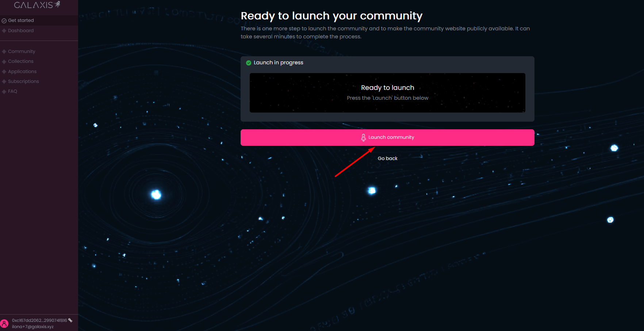Go to Applications in the sidebar
644x331 pixels.
pos(22,72)
